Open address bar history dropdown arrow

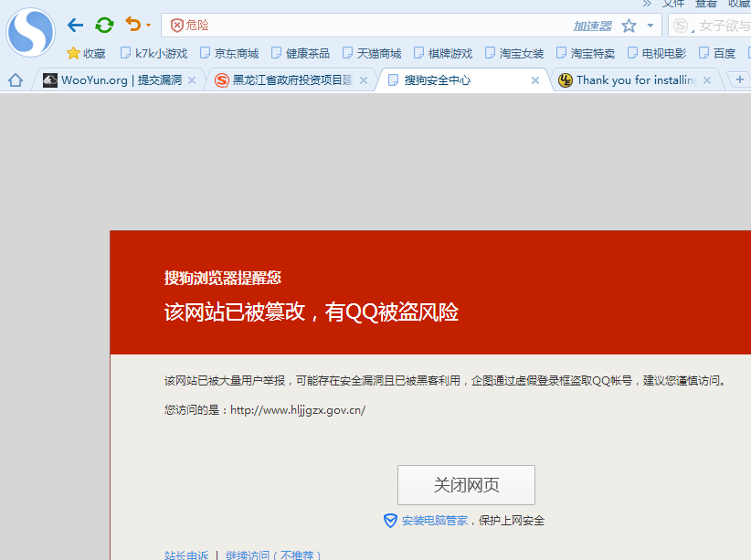click(x=651, y=26)
